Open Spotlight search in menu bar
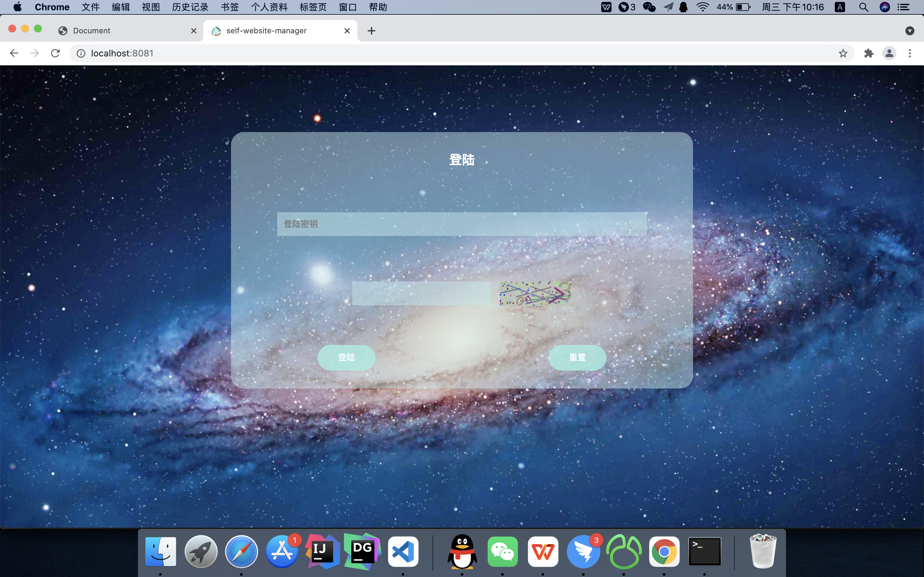 [x=863, y=7]
